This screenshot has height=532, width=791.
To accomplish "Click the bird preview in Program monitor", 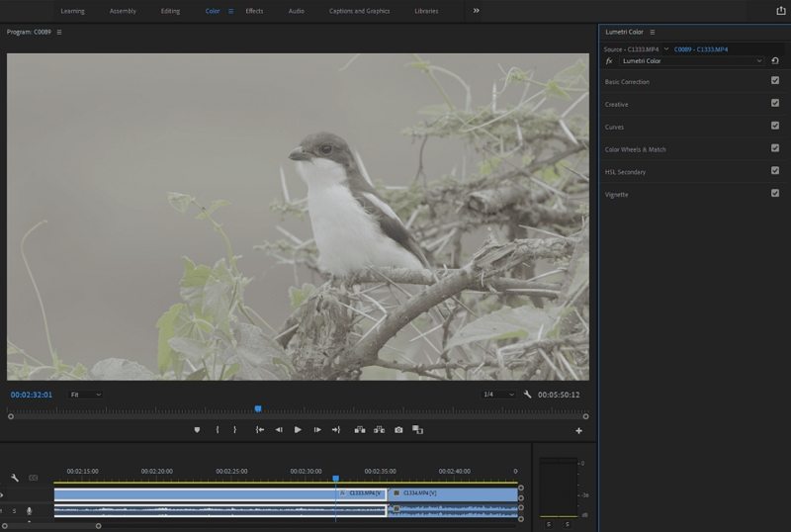I will (298, 217).
